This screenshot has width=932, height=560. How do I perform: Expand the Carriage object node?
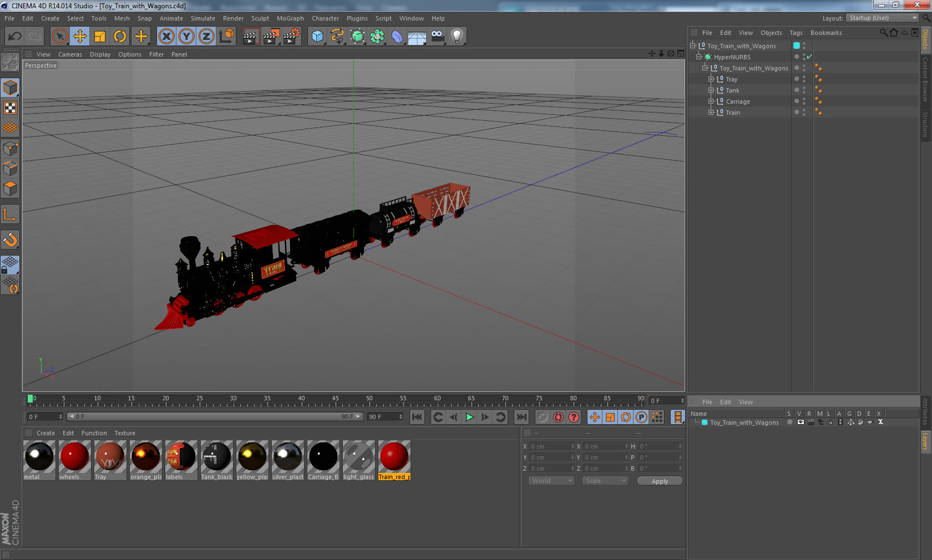[x=711, y=101]
